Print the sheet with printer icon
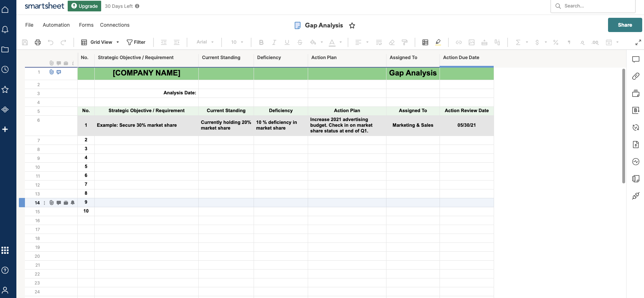 pos(38,42)
